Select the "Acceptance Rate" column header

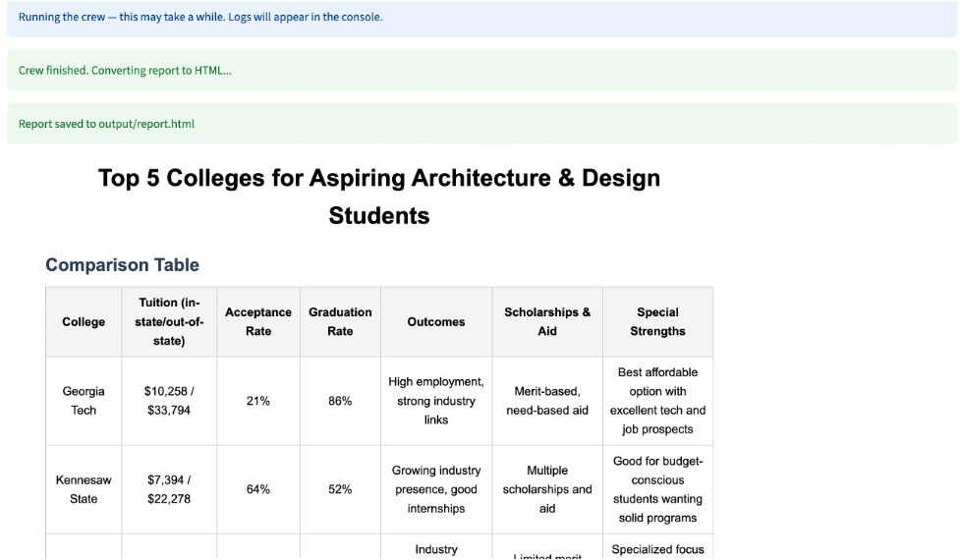(258, 322)
